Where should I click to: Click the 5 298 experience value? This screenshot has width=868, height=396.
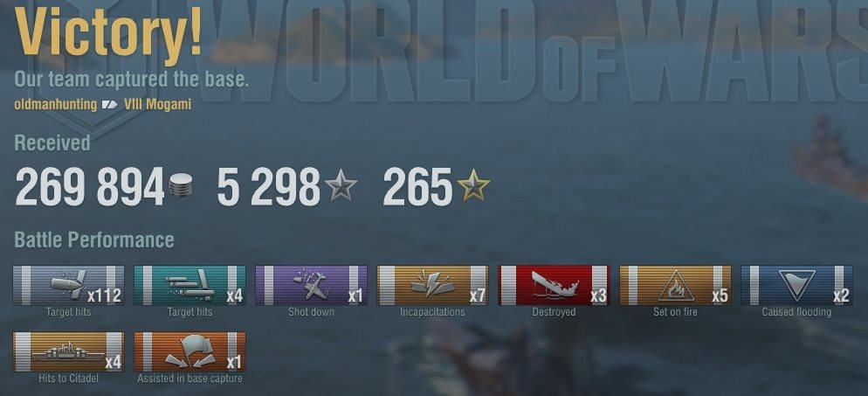coord(268,187)
